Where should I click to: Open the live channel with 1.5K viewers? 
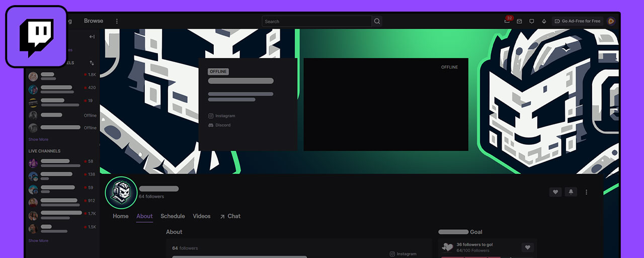(62, 229)
